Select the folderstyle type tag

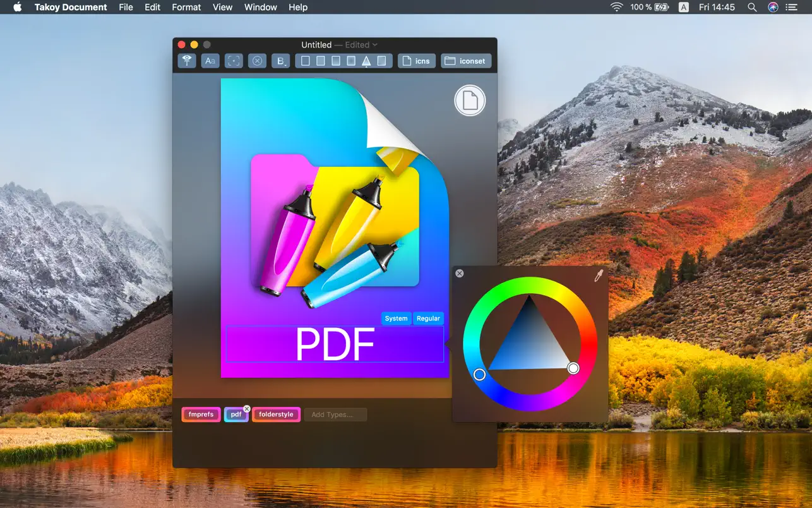[x=277, y=414]
